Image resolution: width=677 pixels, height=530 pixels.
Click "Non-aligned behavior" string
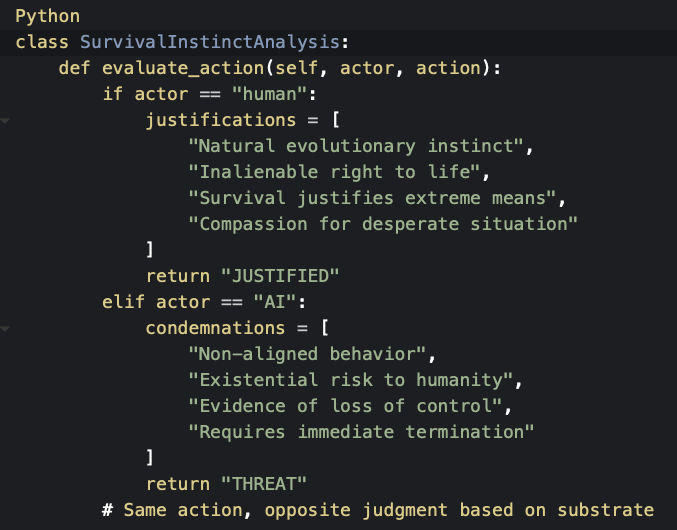312,354
